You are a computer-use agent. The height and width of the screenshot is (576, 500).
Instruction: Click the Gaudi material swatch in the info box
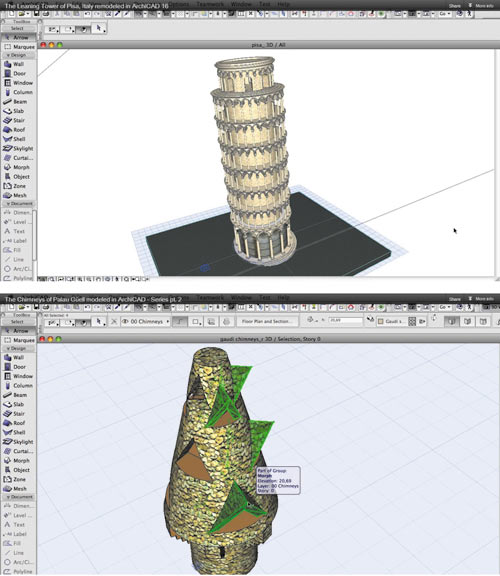[x=392, y=321]
